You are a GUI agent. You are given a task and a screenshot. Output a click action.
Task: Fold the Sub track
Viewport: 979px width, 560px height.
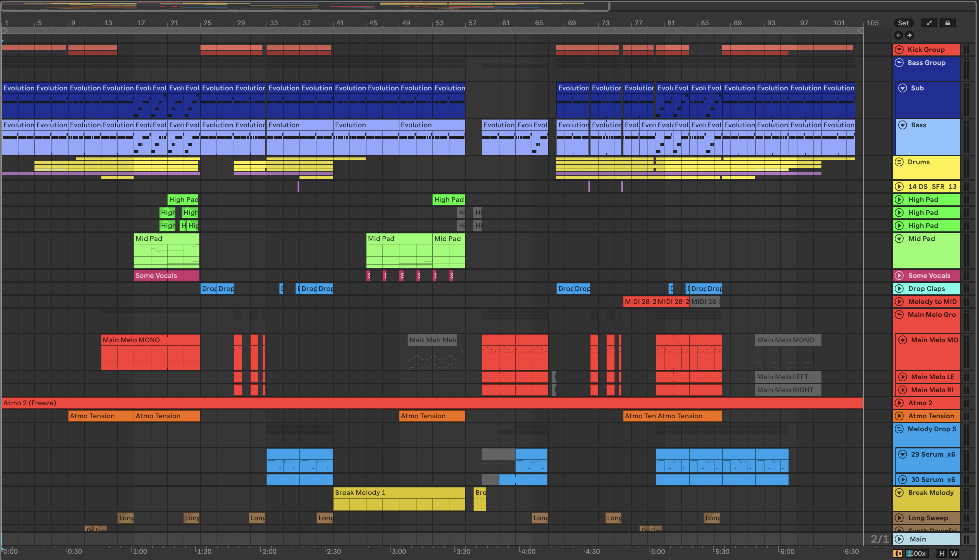(x=902, y=88)
